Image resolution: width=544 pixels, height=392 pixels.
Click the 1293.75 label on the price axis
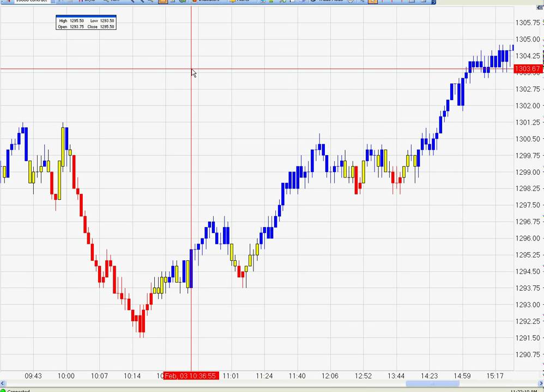[x=528, y=289]
